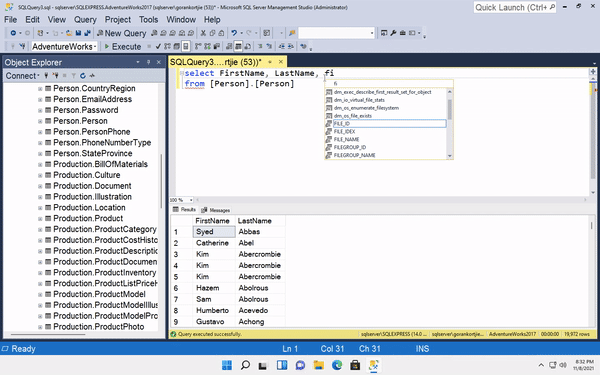
Task: Close the SQLQuery3 query tab
Action: click(281, 62)
